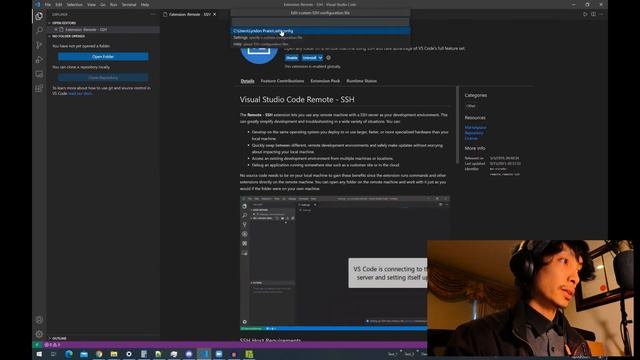Click the extension manage gear icon
Viewport: 640px width, 360px height.
[x=329, y=58]
